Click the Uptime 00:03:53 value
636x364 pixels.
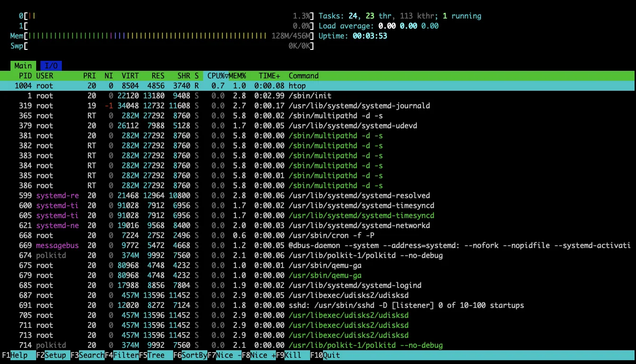tap(370, 36)
